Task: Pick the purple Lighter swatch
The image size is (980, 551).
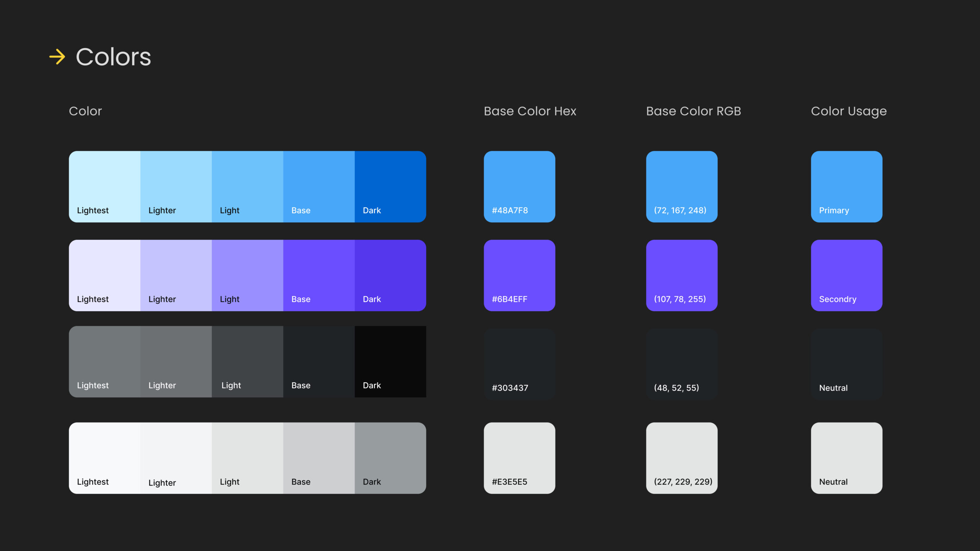Action: pyautogui.click(x=176, y=275)
